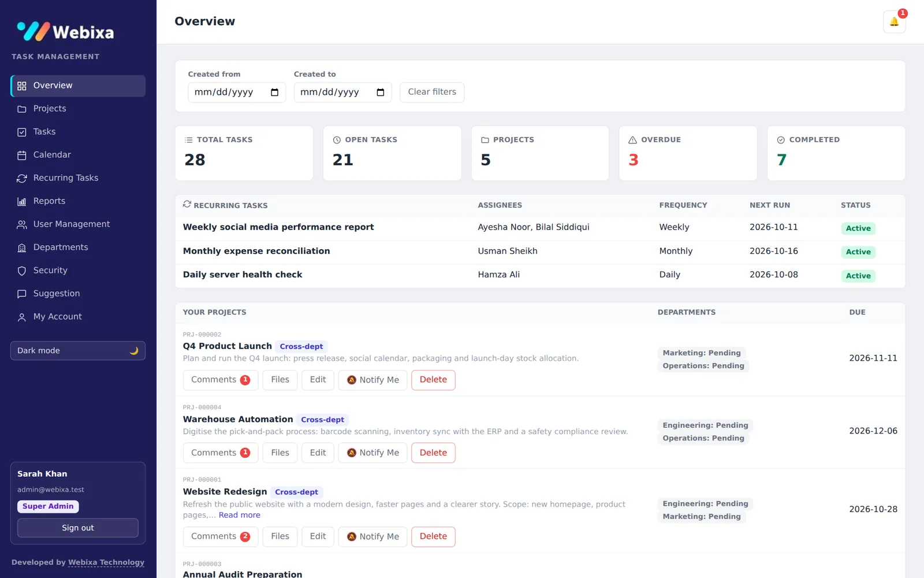Toggle Notify Me for Q4 Product Launch
924x578 pixels.
tap(372, 380)
